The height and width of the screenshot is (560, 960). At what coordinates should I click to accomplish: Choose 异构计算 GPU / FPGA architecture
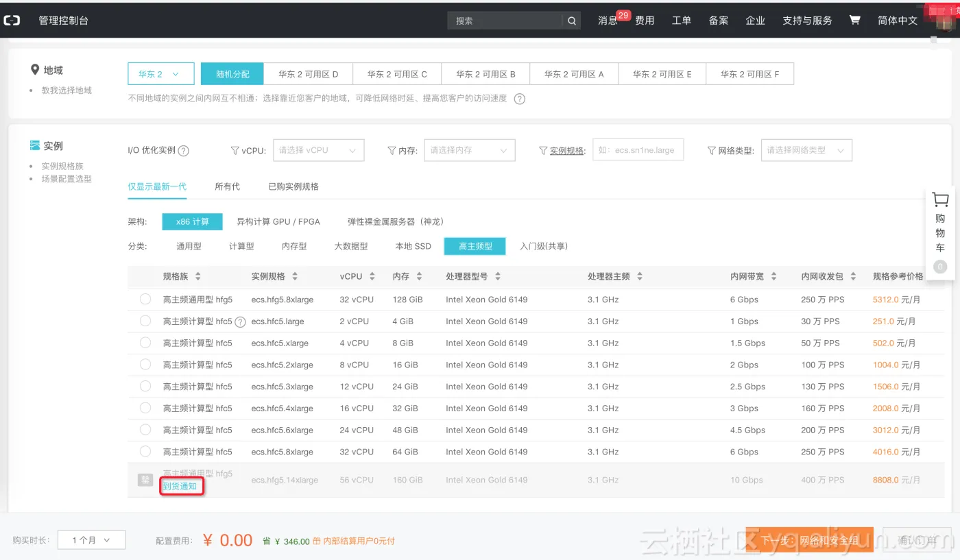point(278,221)
